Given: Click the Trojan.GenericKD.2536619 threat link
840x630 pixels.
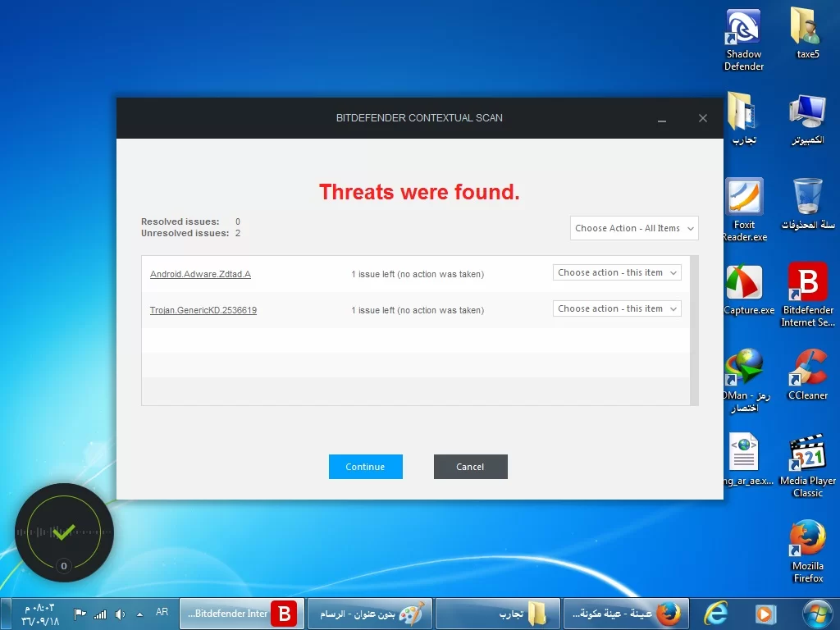Looking at the screenshot, I should tap(203, 310).
